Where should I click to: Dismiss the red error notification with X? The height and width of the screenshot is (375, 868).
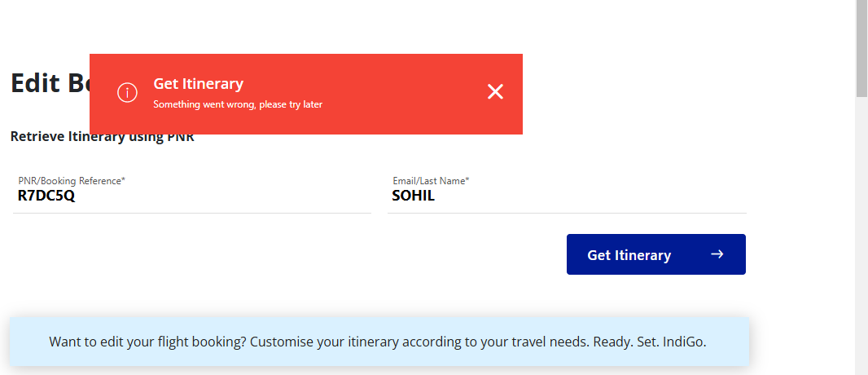coord(495,92)
